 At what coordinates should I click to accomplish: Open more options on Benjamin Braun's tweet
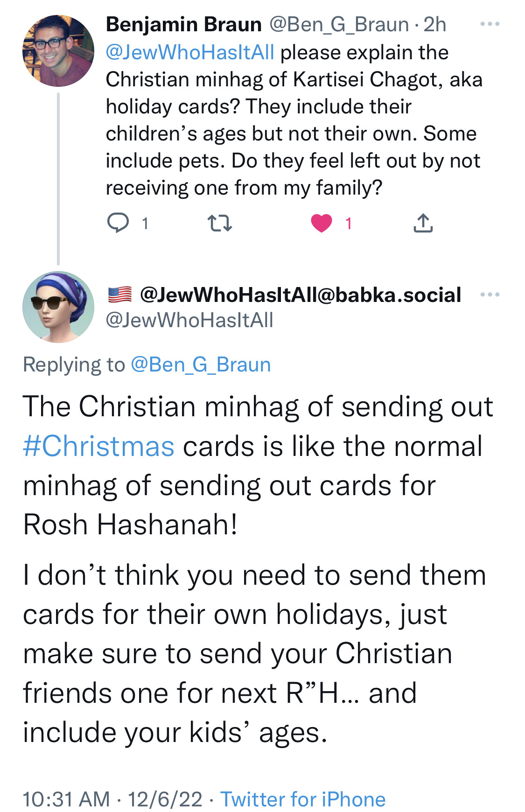490,24
